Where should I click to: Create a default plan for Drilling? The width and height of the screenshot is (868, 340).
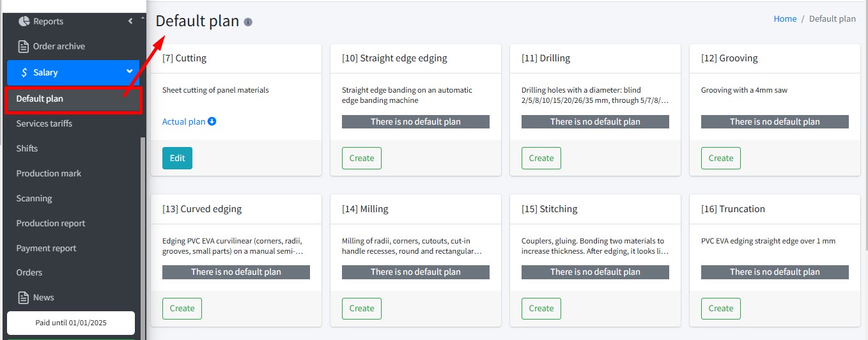[541, 158]
